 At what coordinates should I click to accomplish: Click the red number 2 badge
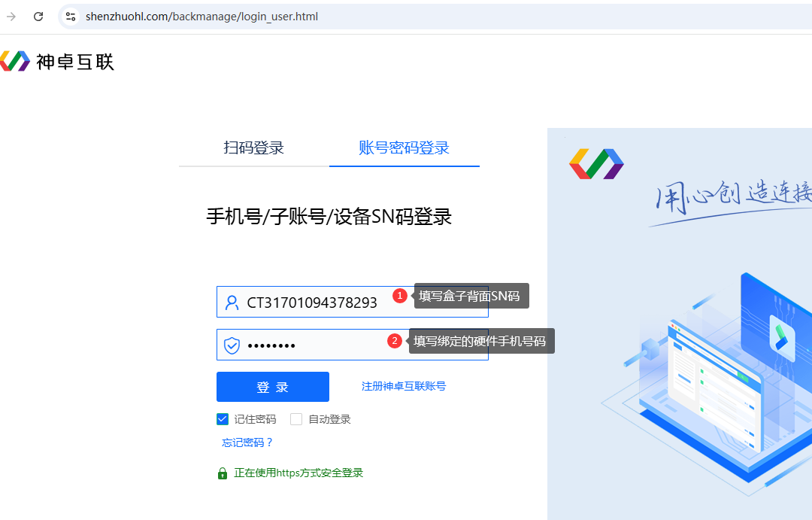click(395, 341)
